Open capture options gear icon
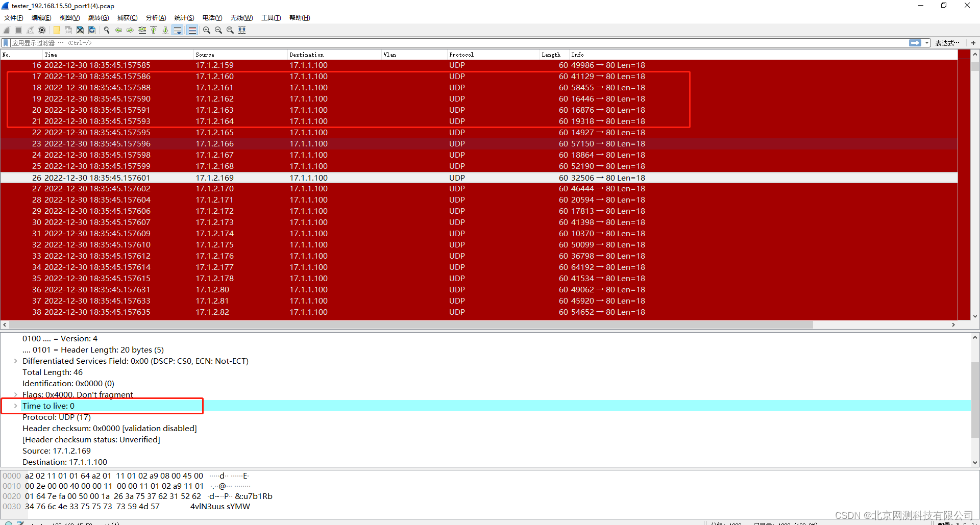This screenshot has height=525, width=980. click(x=42, y=30)
